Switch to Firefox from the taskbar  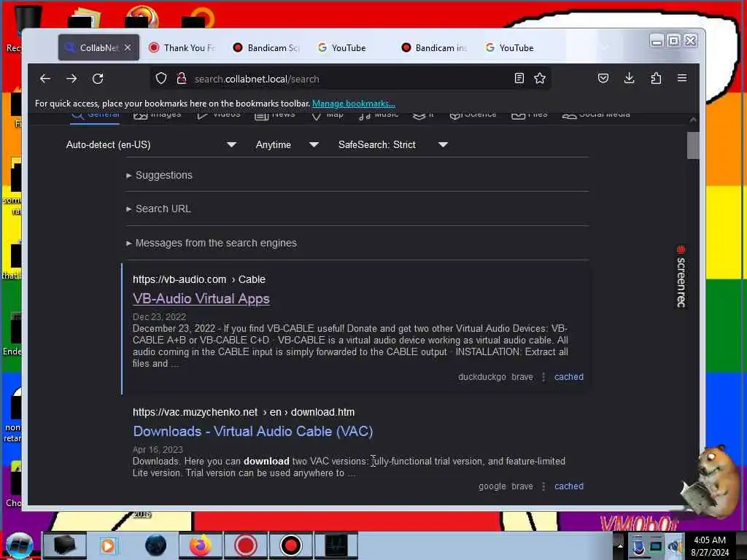[201, 545]
